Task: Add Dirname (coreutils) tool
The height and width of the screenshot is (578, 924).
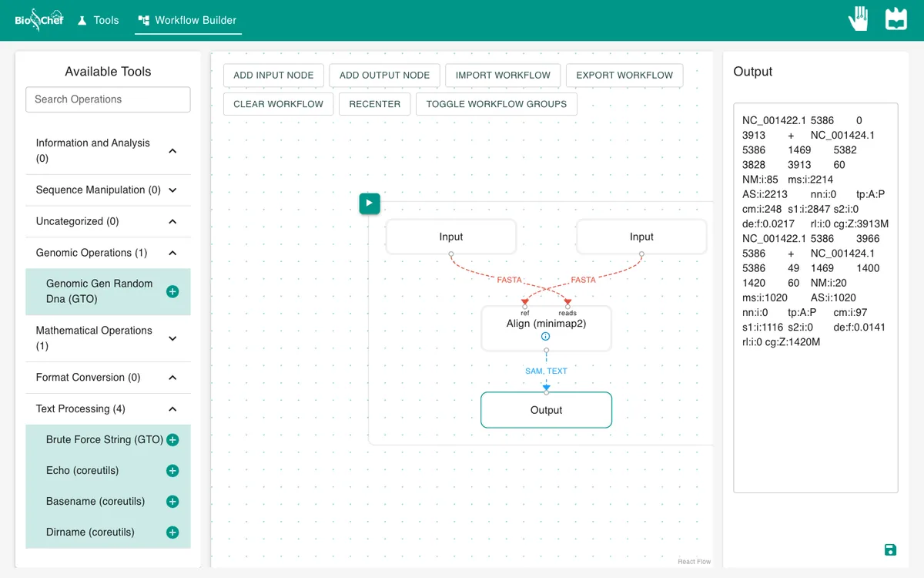Action: pos(172,533)
